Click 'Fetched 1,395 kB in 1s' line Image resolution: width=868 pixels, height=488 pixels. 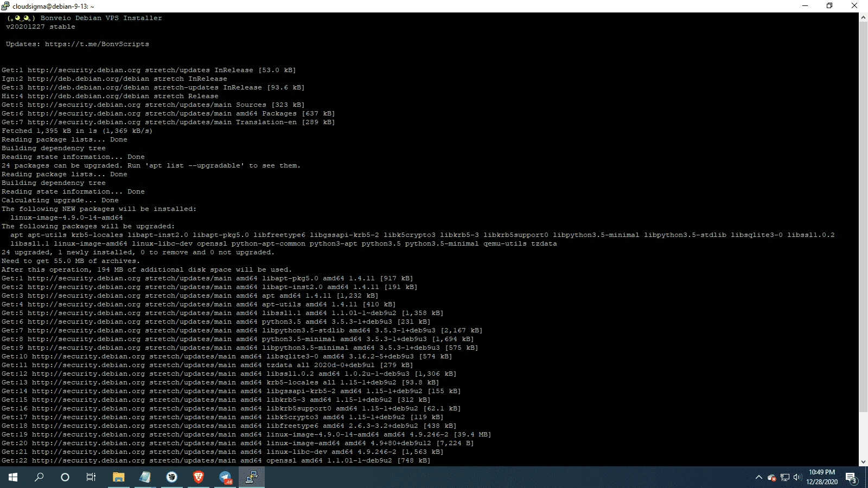77,131
